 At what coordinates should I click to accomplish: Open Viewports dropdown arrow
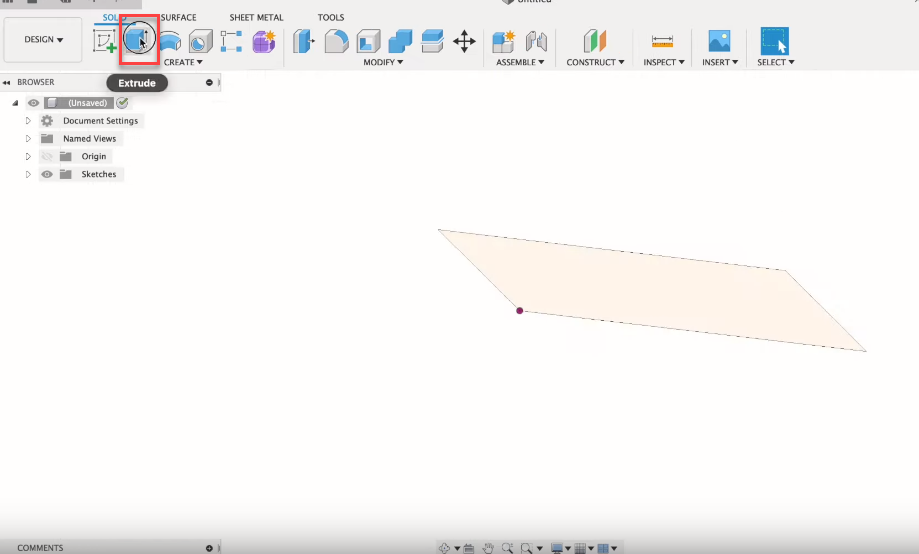click(x=614, y=549)
